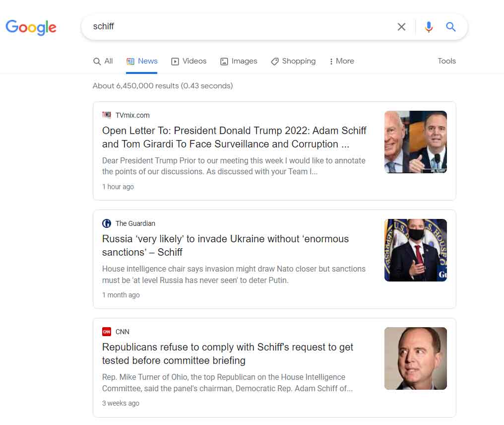Start voice search with the microphone icon
Screen dimensions: 504x425
(x=429, y=27)
